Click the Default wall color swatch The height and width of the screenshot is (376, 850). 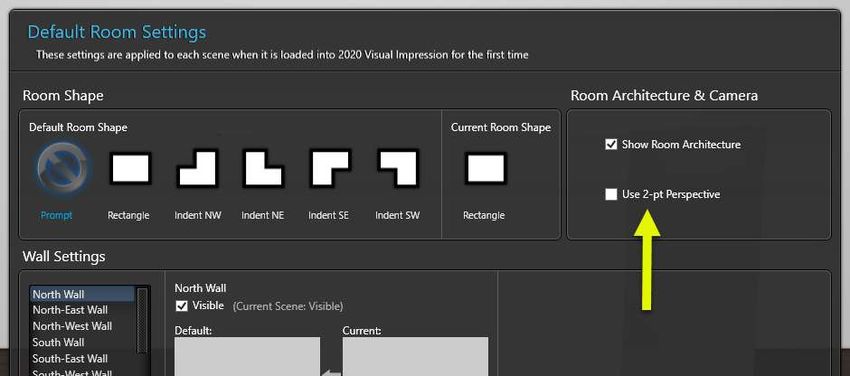[x=247, y=356]
